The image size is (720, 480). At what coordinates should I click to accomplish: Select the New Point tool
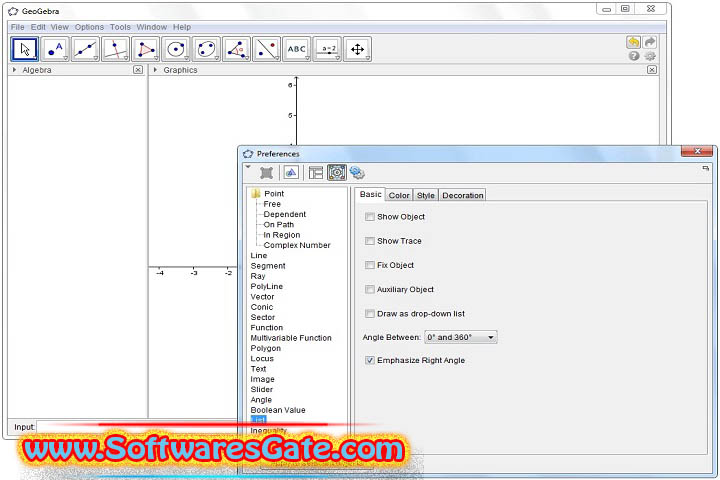click(55, 49)
